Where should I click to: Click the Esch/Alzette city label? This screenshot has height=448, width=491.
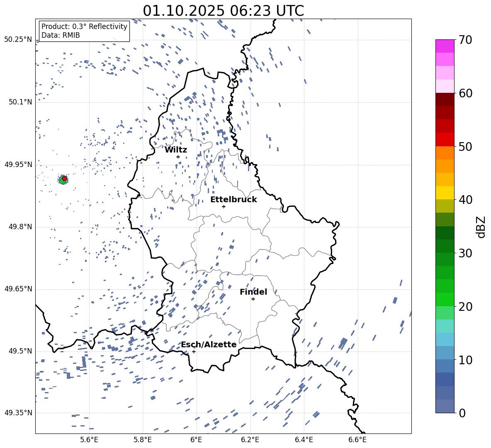[209, 345]
